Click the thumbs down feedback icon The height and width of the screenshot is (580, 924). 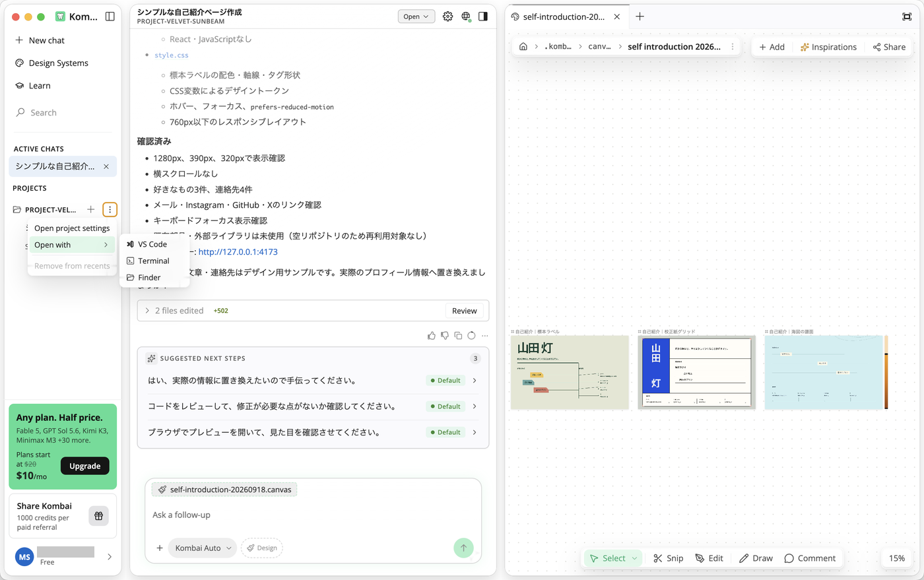click(445, 336)
